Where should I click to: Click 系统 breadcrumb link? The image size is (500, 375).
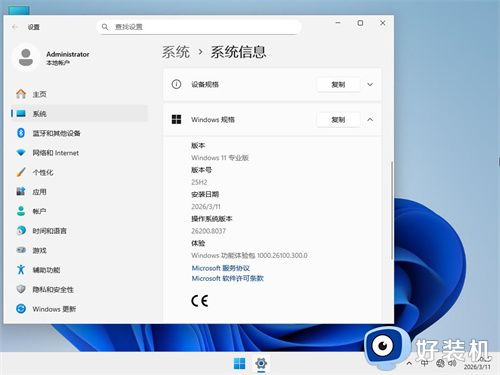[x=176, y=52]
